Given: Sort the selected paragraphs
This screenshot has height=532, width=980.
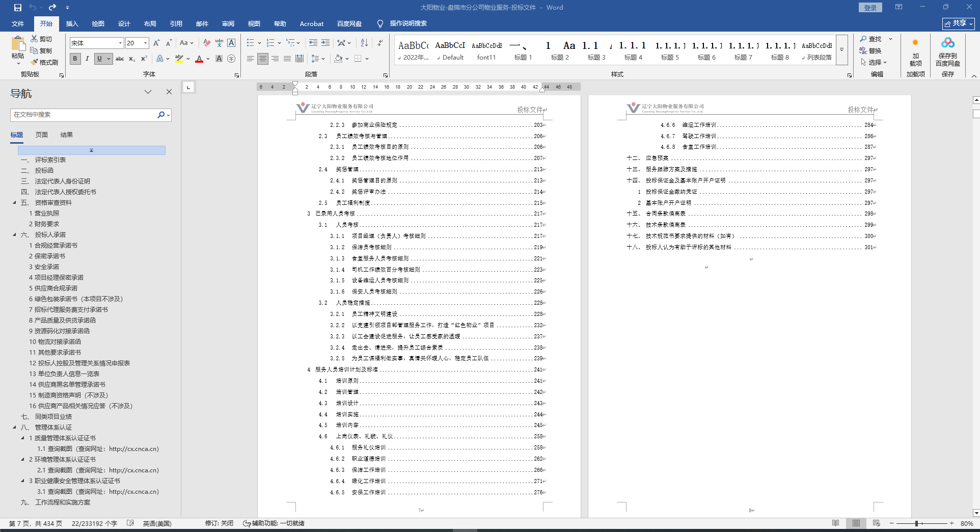Looking at the screenshot, I should pos(364,43).
